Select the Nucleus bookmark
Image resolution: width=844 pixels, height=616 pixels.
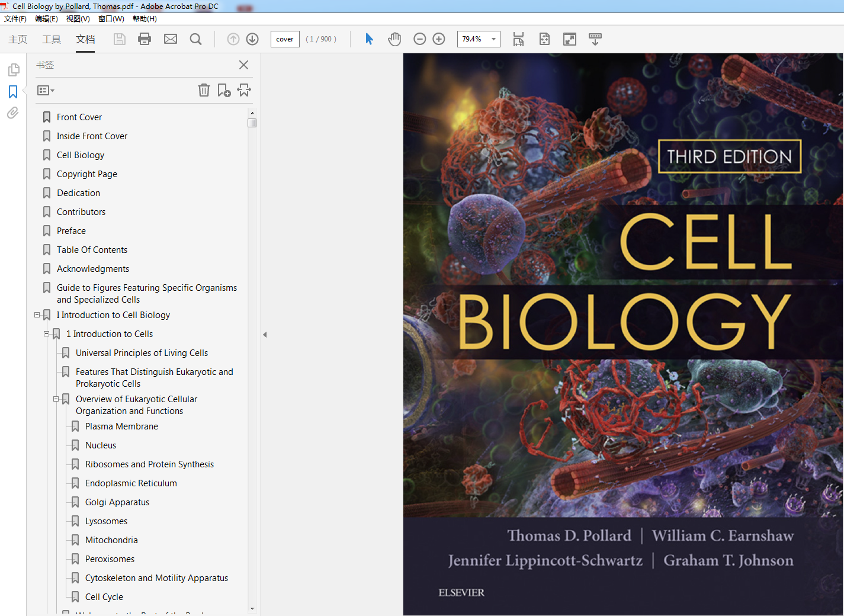(x=101, y=445)
